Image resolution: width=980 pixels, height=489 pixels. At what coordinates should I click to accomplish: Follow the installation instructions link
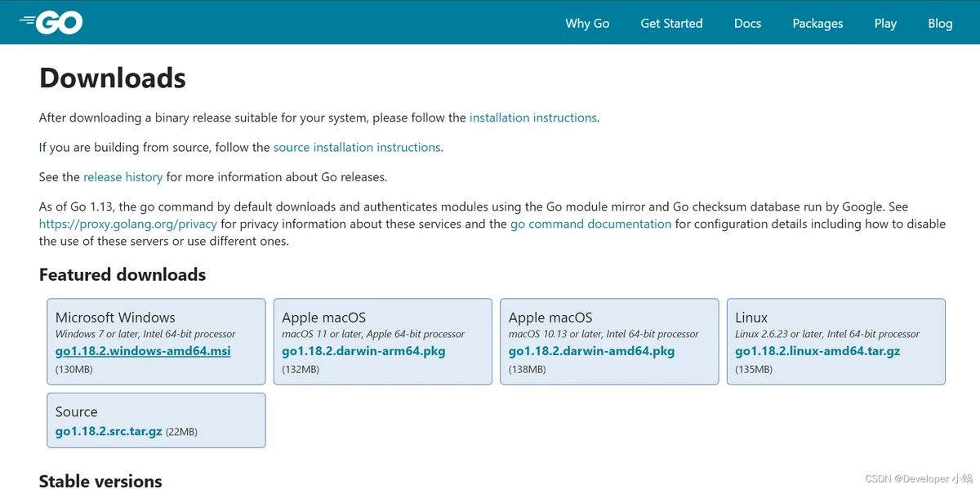click(x=532, y=118)
